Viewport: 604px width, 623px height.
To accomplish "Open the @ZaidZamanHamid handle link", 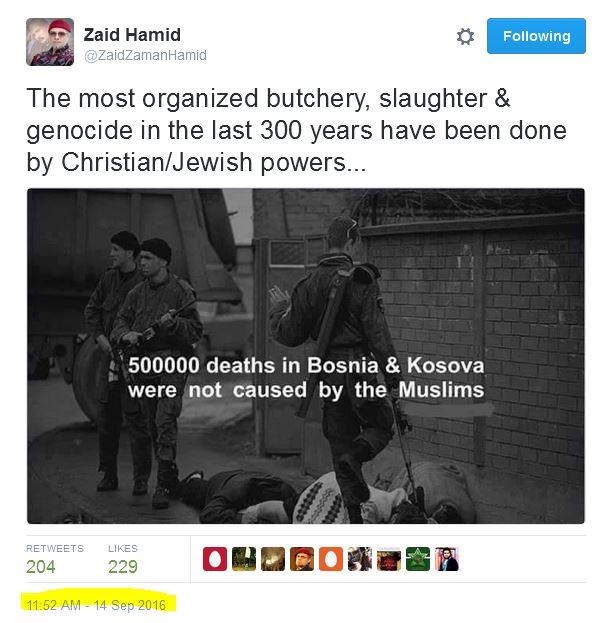I will [145, 55].
